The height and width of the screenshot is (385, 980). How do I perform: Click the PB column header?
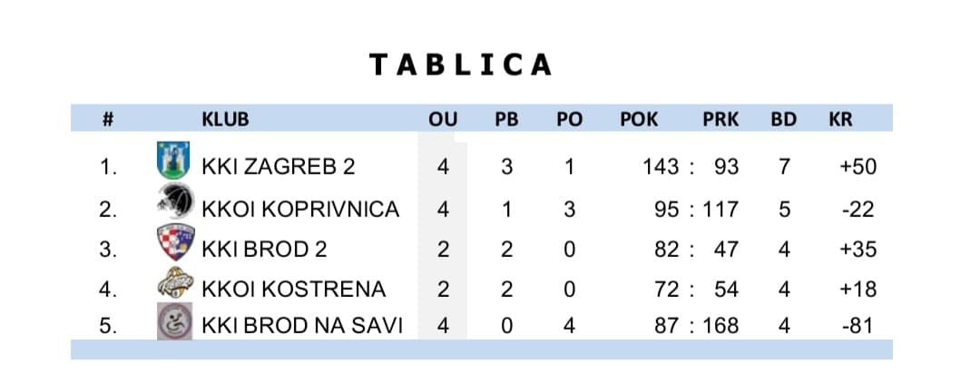pos(506,119)
